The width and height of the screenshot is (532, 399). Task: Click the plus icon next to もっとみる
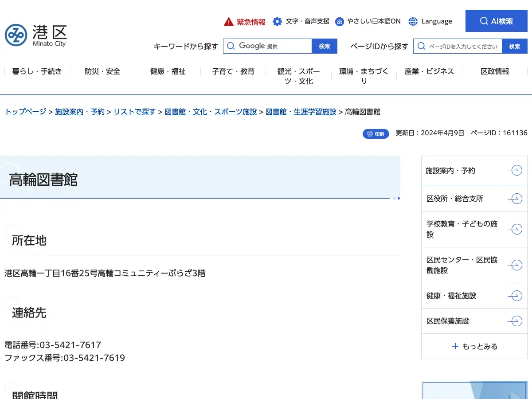point(455,346)
